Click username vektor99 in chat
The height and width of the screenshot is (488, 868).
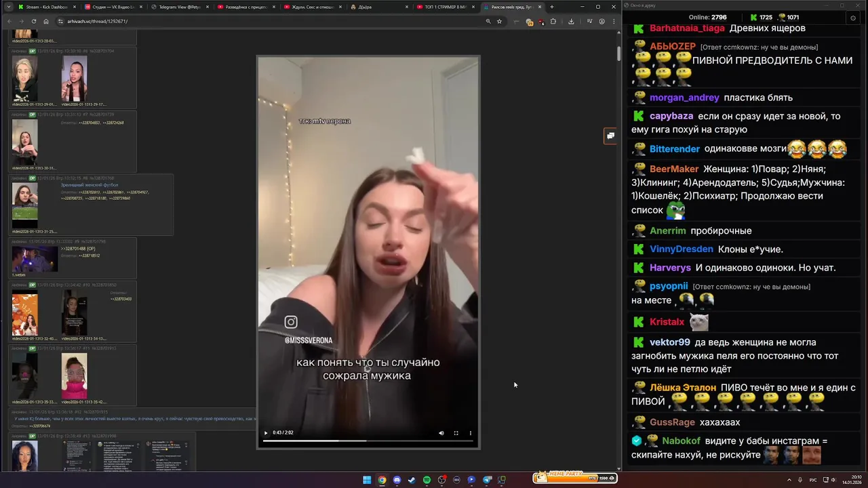tap(670, 342)
